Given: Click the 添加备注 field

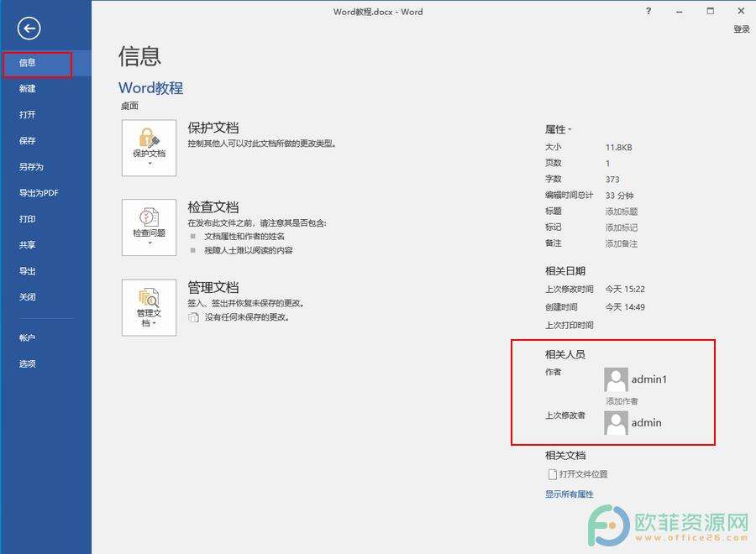Looking at the screenshot, I should (622, 243).
